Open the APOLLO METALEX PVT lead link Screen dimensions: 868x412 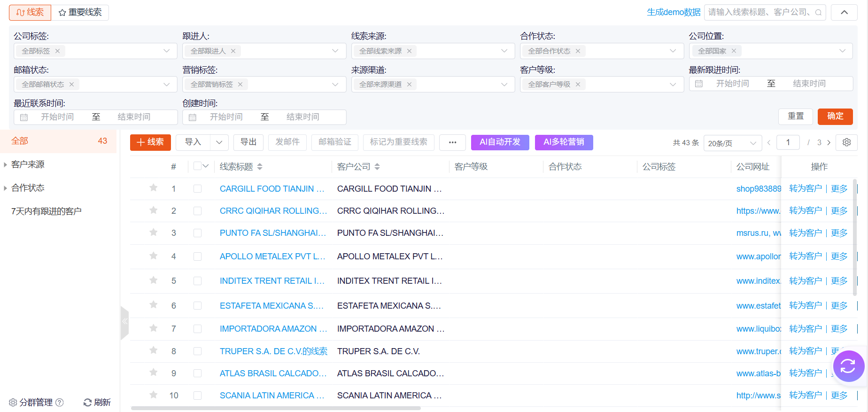pos(272,257)
